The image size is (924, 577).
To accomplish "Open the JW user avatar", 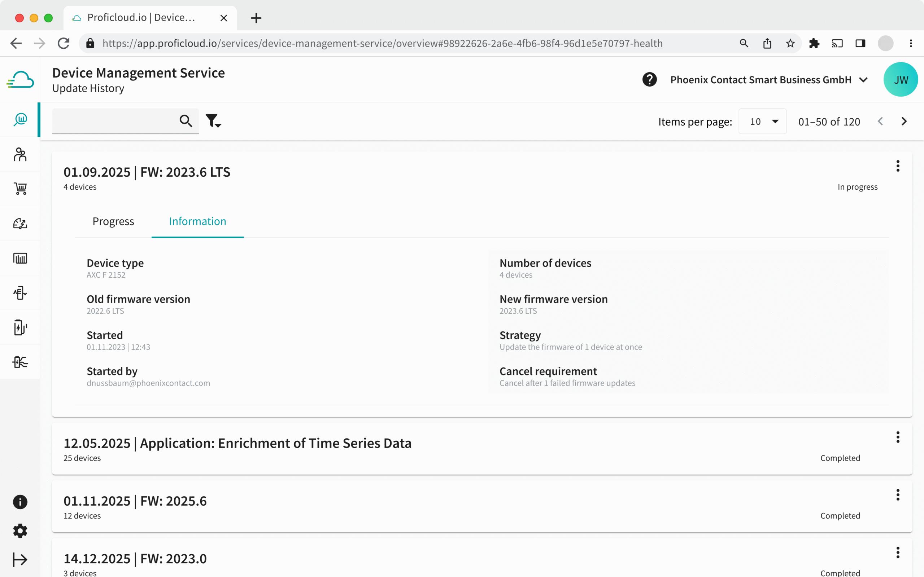I will [x=900, y=80].
